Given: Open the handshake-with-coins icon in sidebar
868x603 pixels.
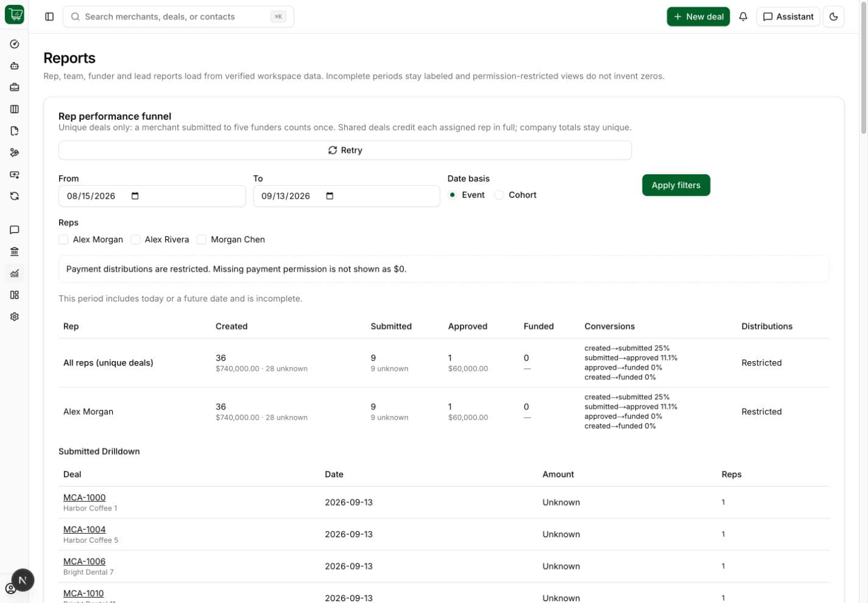Looking at the screenshot, I should coord(15,152).
